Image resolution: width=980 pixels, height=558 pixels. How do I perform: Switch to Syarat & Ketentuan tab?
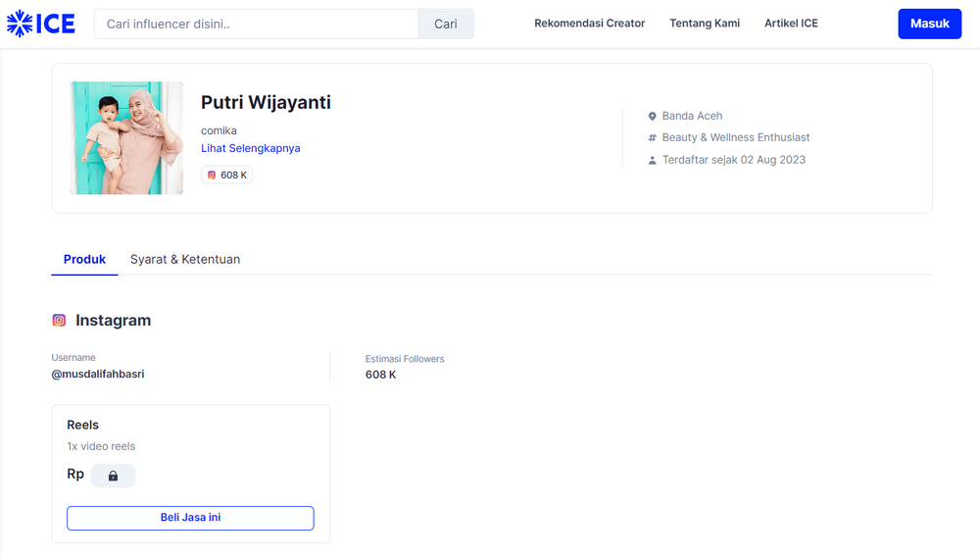[x=185, y=260]
